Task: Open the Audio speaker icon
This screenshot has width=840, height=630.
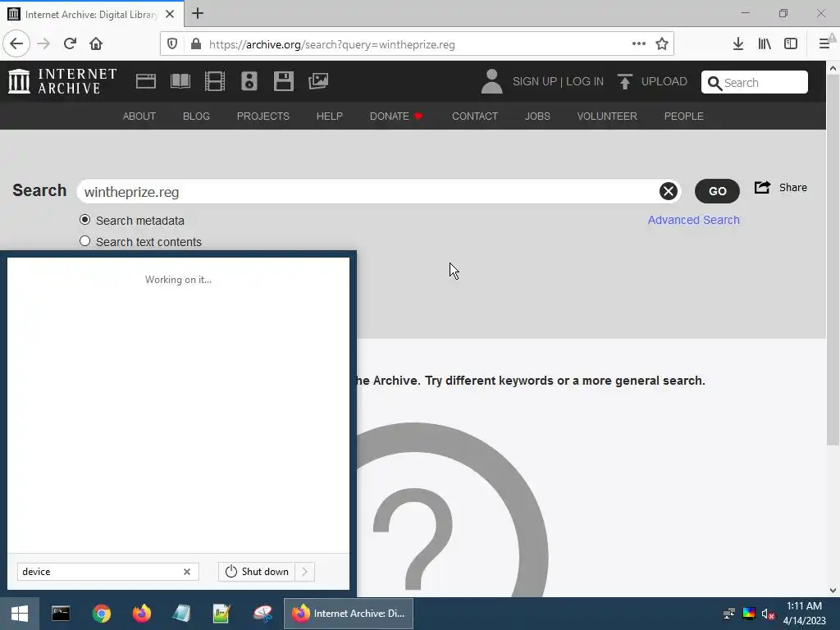Action: coord(249,81)
